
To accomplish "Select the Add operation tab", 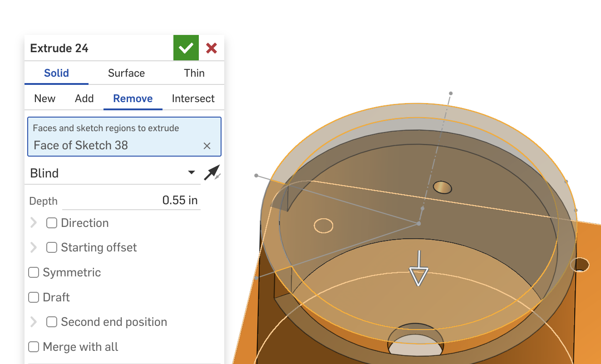I will [84, 98].
